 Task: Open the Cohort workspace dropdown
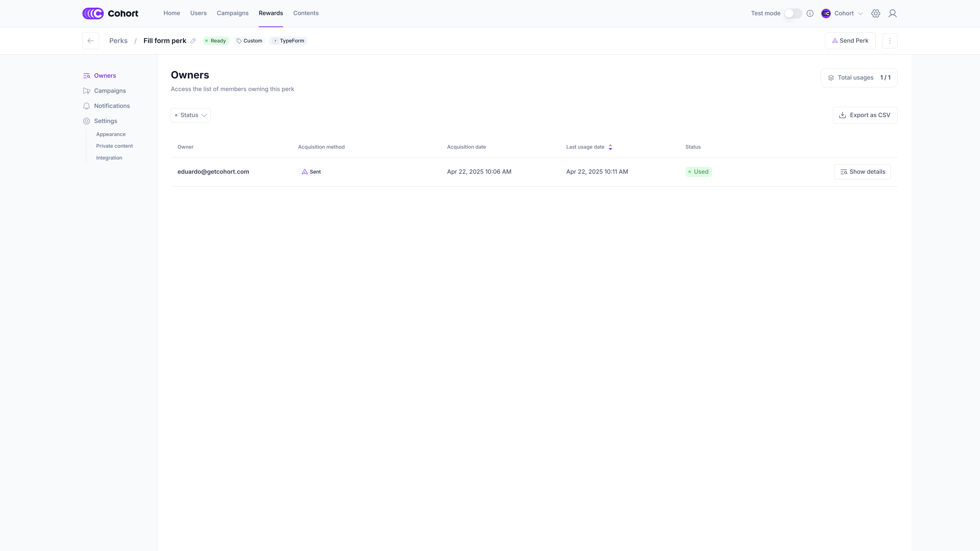842,13
